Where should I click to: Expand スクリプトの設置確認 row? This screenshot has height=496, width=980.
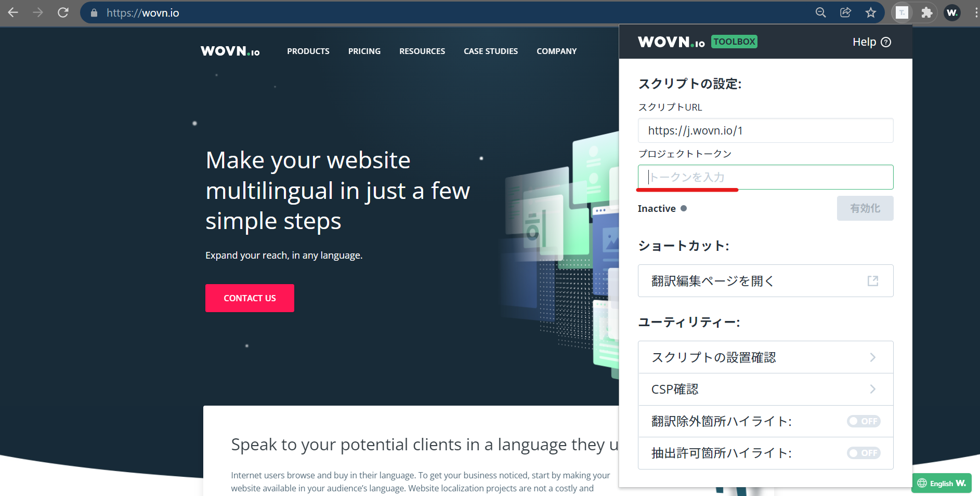[765, 357]
